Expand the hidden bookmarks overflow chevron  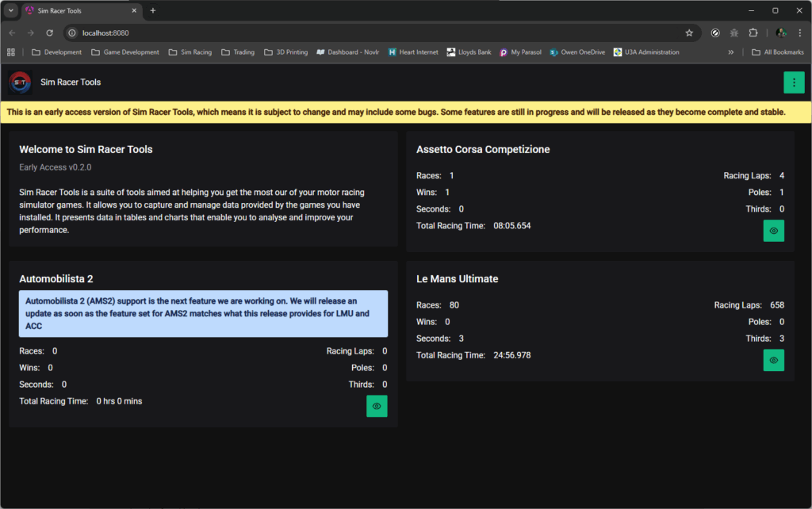(730, 52)
